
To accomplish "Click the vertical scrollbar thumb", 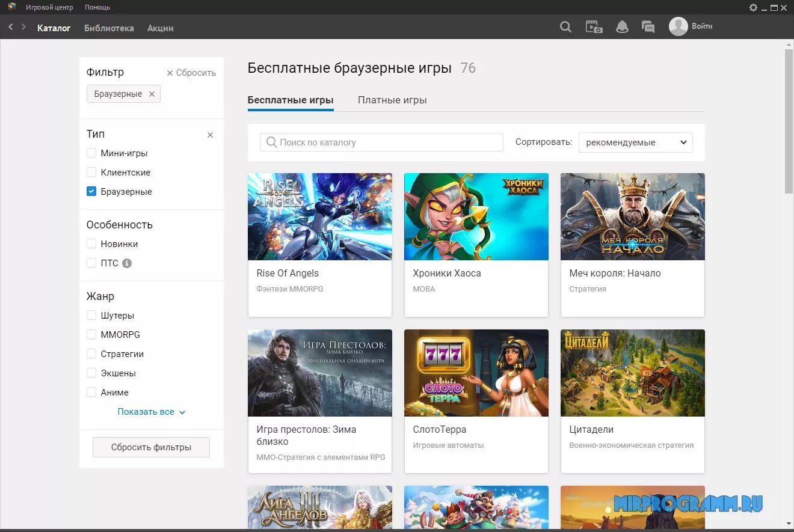I will pyautogui.click(x=789, y=121).
